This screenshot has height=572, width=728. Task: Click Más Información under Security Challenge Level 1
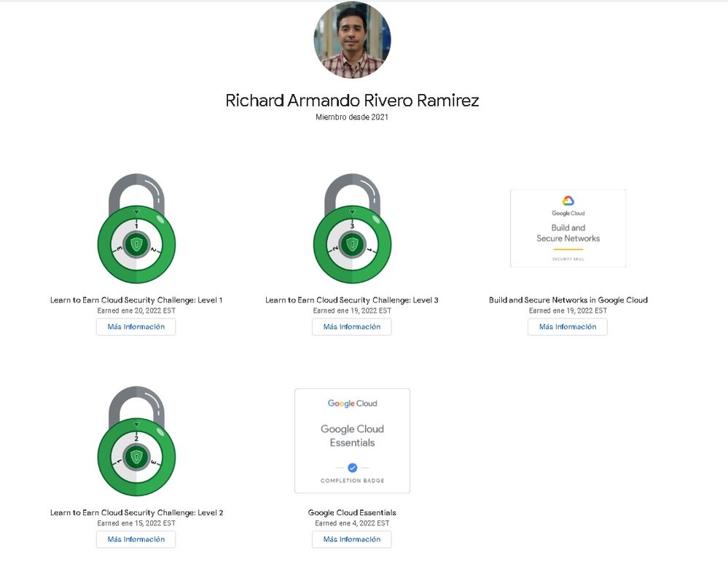click(x=136, y=327)
